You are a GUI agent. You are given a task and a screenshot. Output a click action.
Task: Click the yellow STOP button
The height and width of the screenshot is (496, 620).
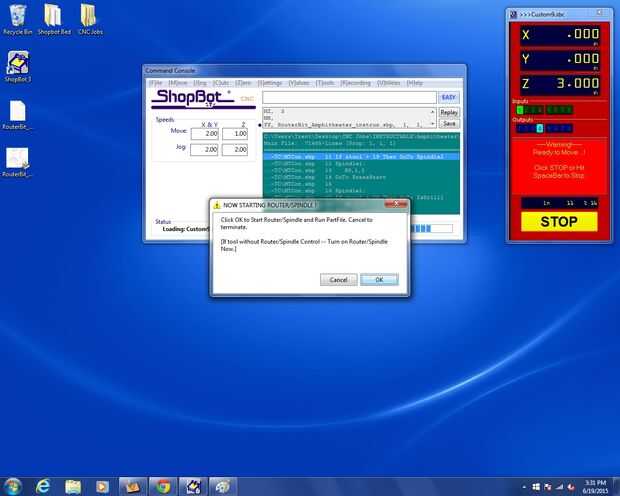point(559,221)
